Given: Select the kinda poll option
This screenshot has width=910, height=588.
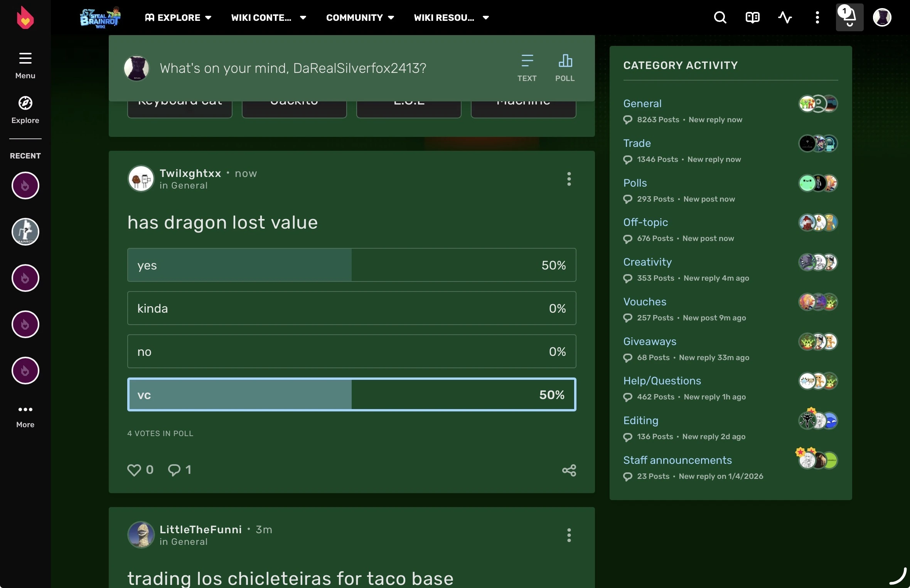Looking at the screenshot, I should (351, 308).
